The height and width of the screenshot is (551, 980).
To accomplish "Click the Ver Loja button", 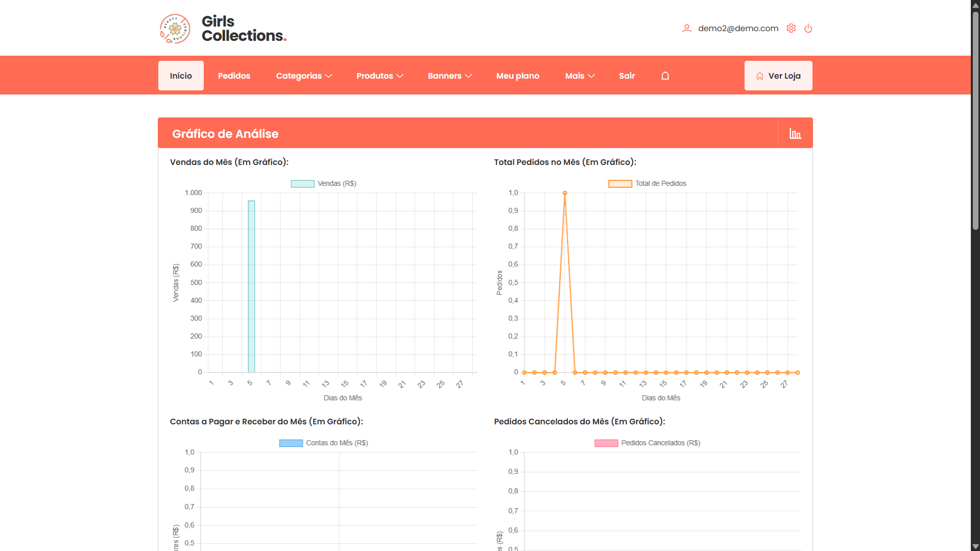I will click(778, 75).
